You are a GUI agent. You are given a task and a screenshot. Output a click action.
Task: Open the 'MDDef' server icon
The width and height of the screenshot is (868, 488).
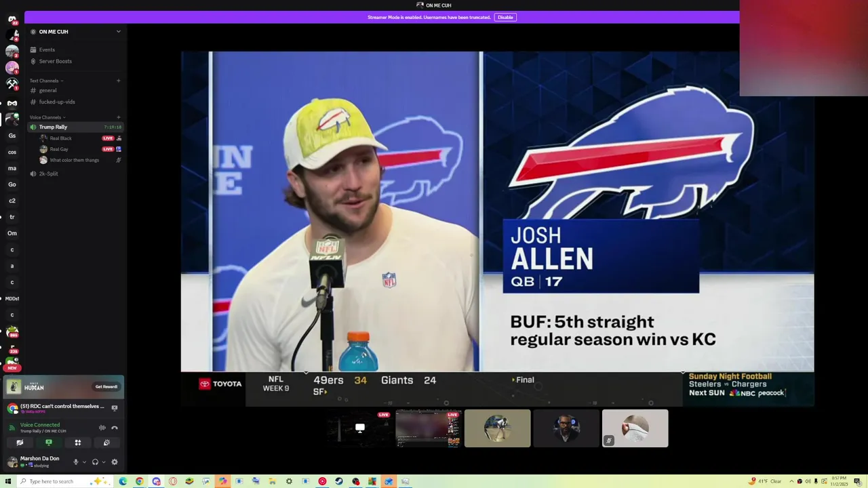12,298
